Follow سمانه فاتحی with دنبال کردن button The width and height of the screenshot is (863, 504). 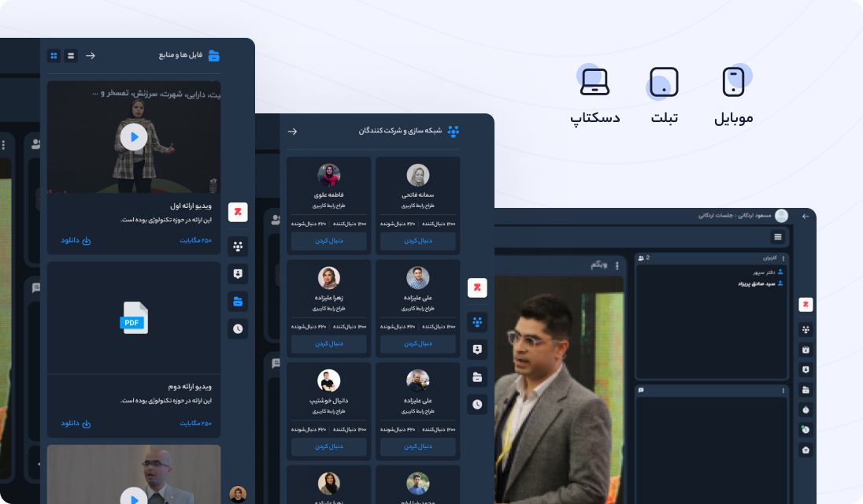(x=418, y=241)
